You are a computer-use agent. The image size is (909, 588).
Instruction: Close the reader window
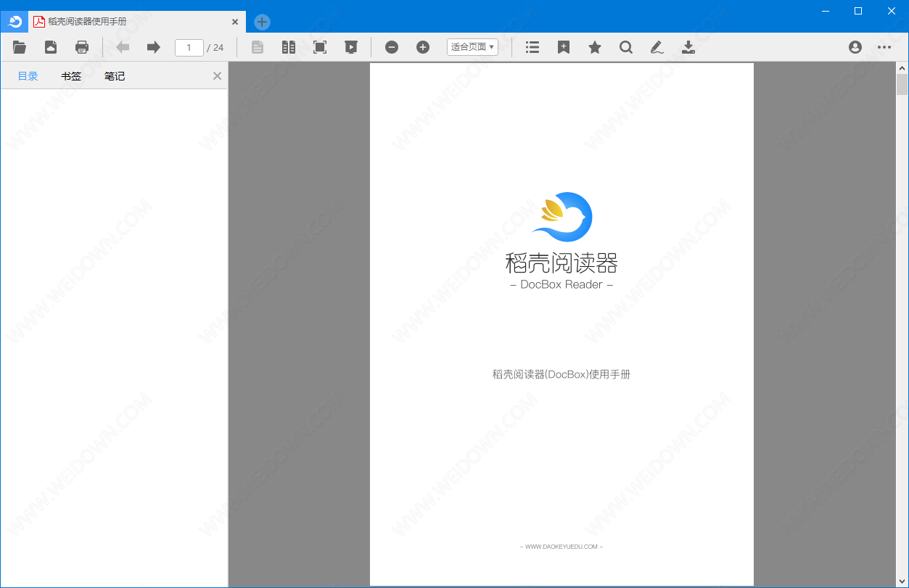click(x=892, y=11)
